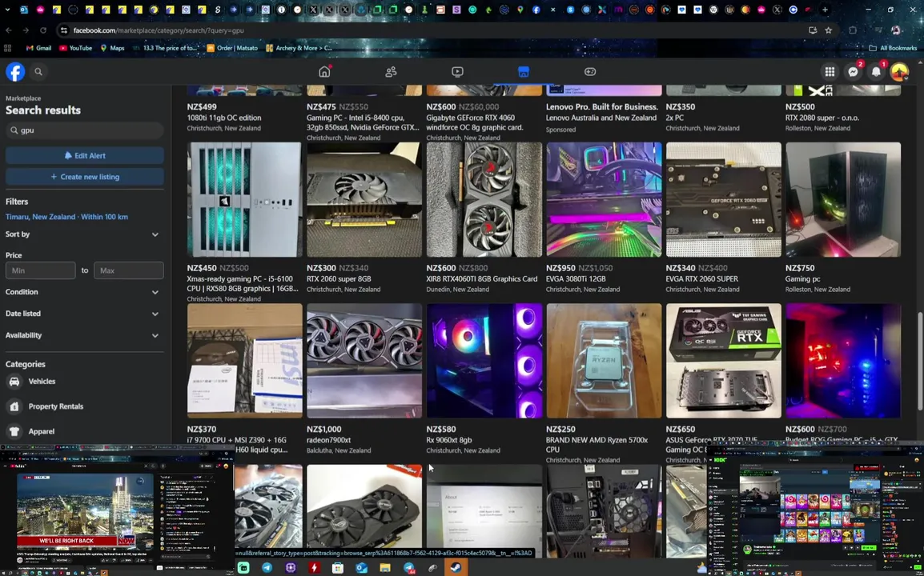Open the Maps bookmark

[113, 48]
